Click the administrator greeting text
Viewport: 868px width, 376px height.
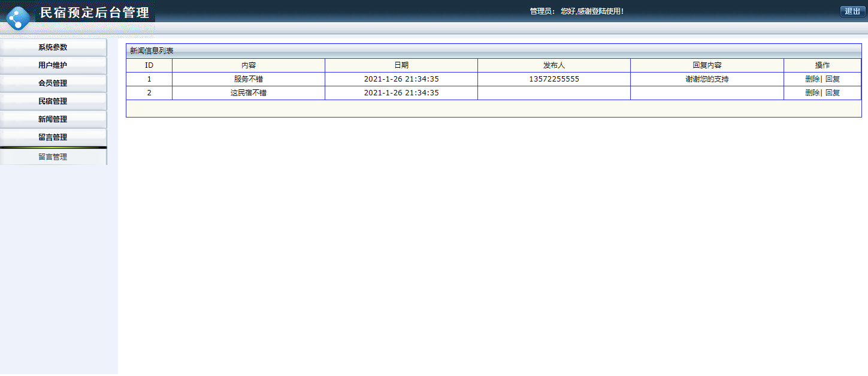click(x=576, y=11)
